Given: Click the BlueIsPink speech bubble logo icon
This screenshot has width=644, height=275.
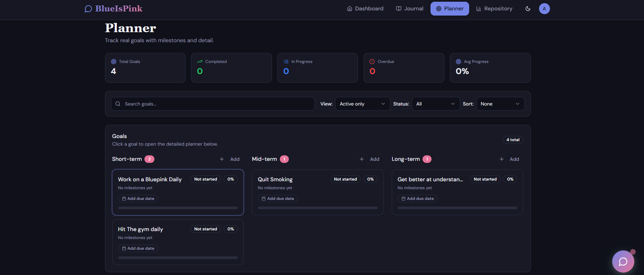Looking at the screenshot, I should [x=88, y=9].
